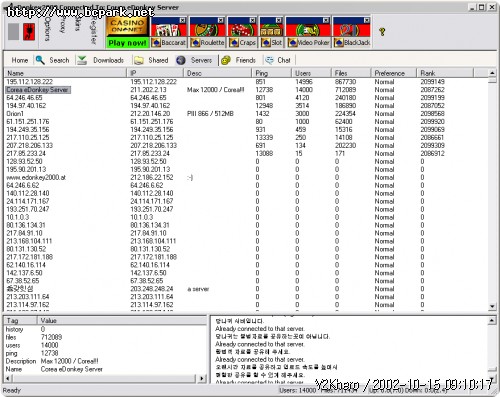This screenshot has height=397, width=500.
Task: Click the Roulette label button
Action: coord(207,43)
